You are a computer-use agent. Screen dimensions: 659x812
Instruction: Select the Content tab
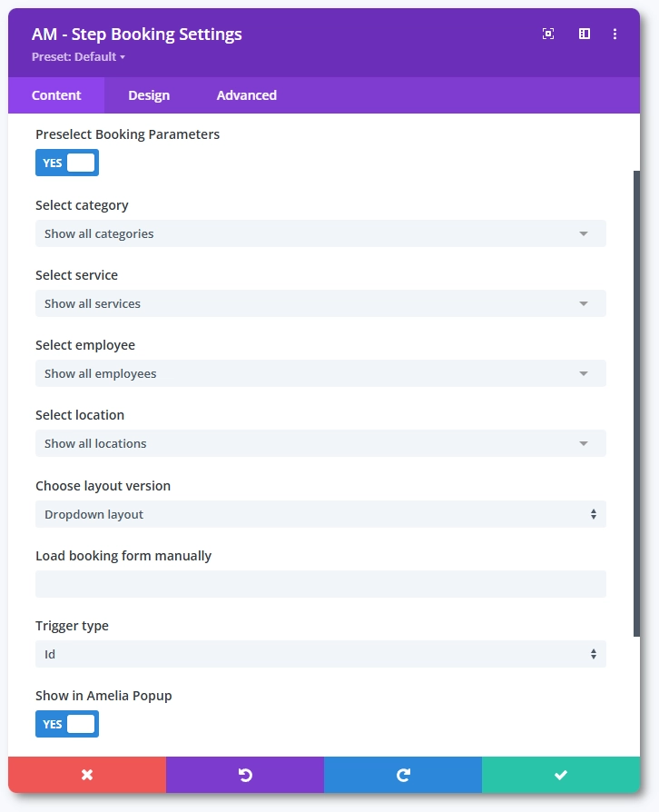pos(56,95)
